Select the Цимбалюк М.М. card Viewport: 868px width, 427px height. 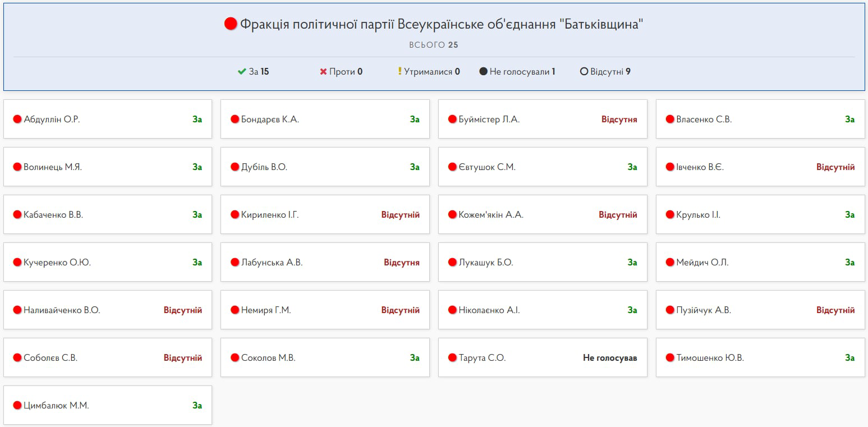click(107, 405)
